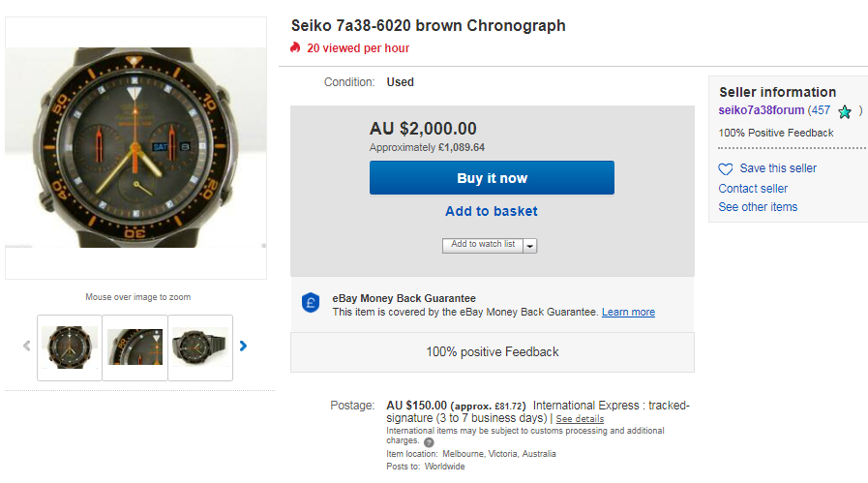Click the Money Back Guarantee shield icon
The width and height of the screenshot is (868, 483).
coord(310,304)
